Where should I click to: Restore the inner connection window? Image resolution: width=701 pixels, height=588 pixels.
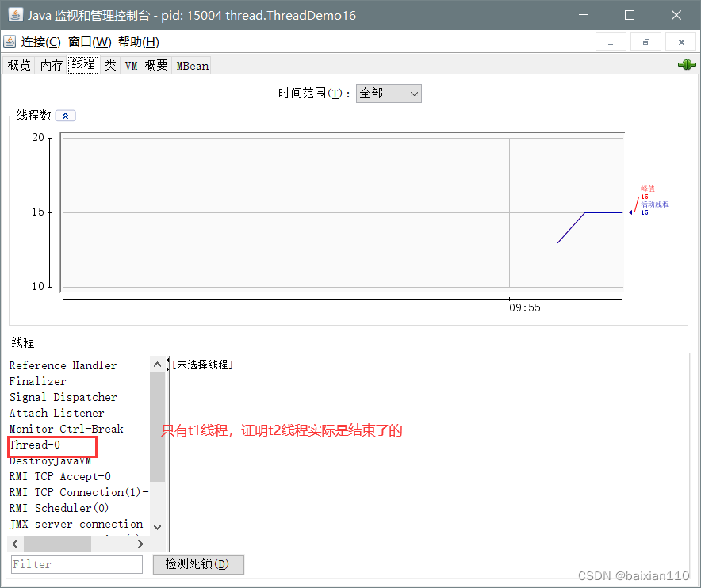click(x=645, y=42)
